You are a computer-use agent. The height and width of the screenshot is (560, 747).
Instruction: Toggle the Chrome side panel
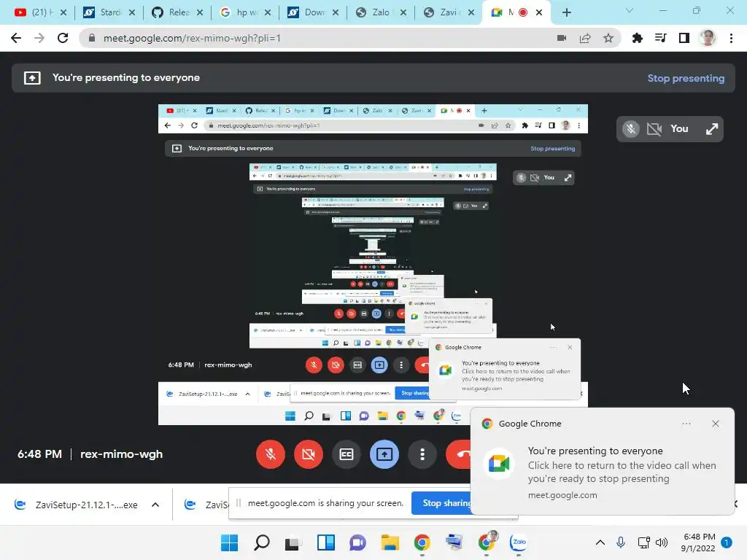pyautogui.click(x=684, y=38)
